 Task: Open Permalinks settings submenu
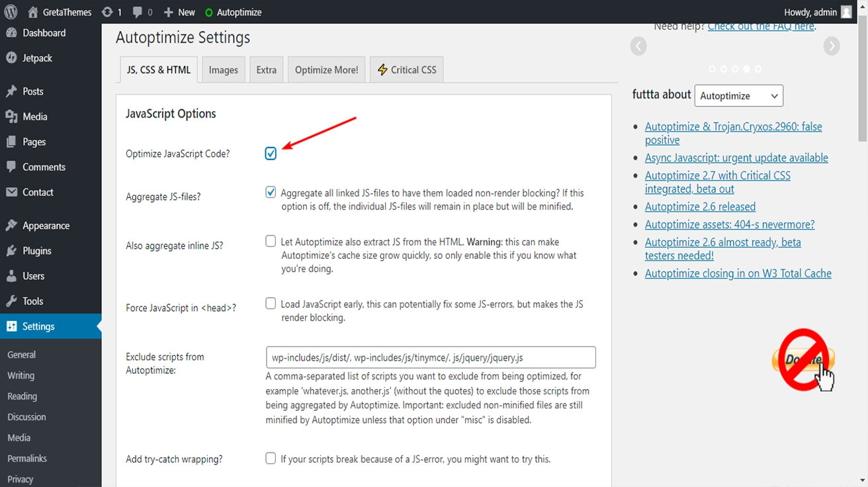(27, 459)
